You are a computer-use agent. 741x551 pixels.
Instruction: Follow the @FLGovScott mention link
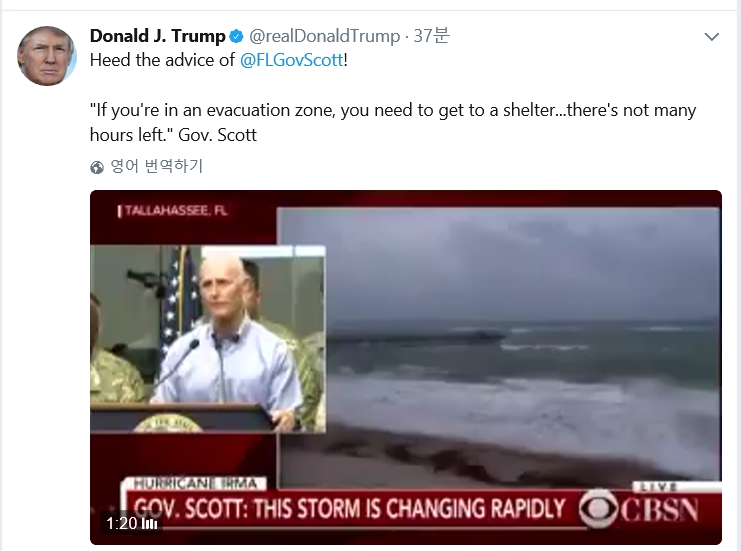click(x=292, y=60)
